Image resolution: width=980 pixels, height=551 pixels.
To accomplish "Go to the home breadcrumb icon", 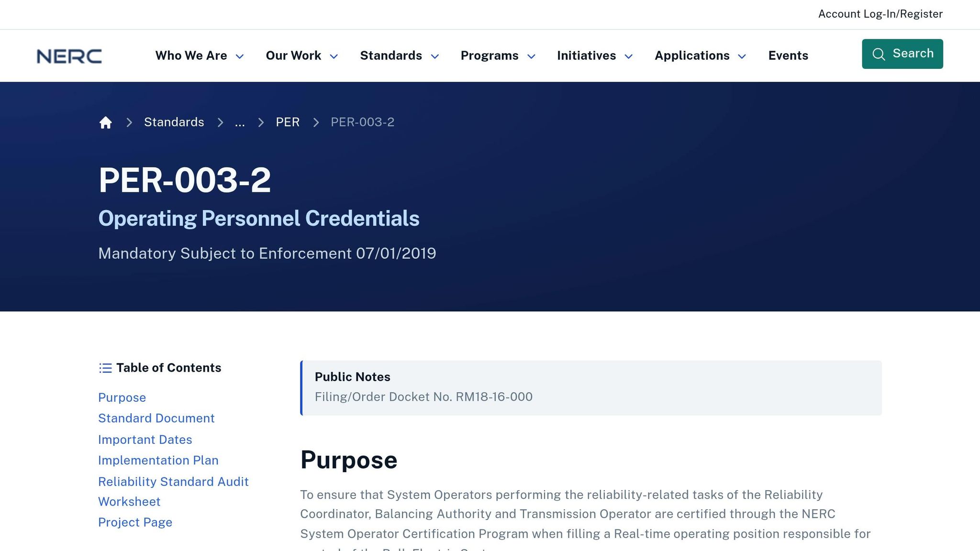I will pyautogui.click(x=105, y=122).
